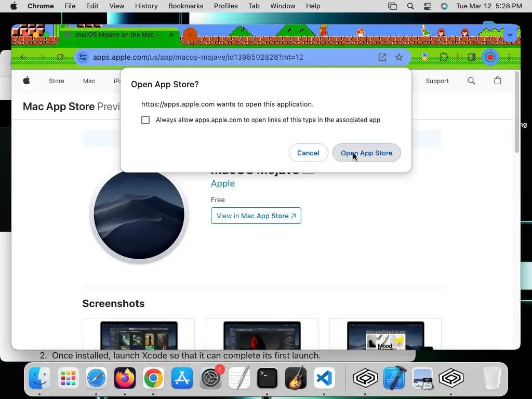Open TextEdit from the Dock
Viewport: 532px width, 399px height.
(x=239, y=378)
